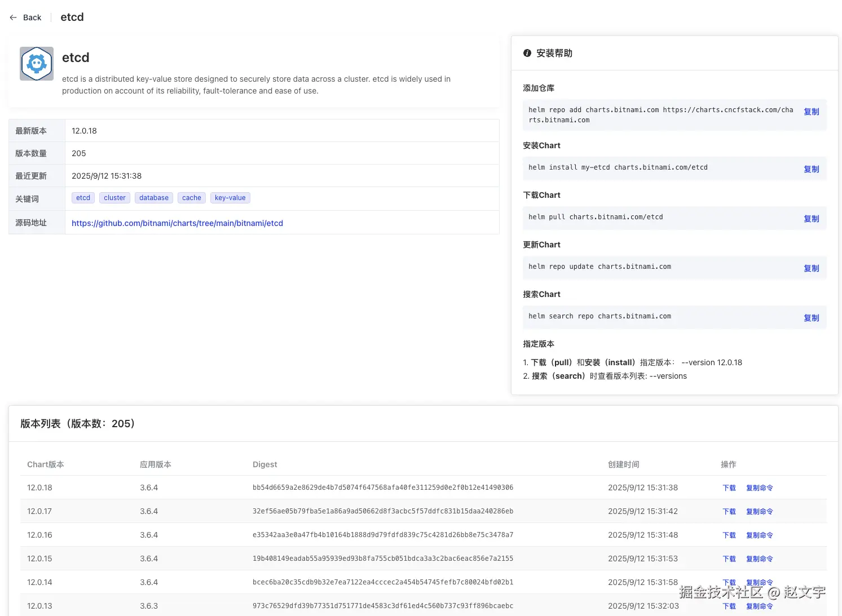Screen dimensions: 842x616
Task: Copy command for chart version 12.0.18
Action: (759, 488)
